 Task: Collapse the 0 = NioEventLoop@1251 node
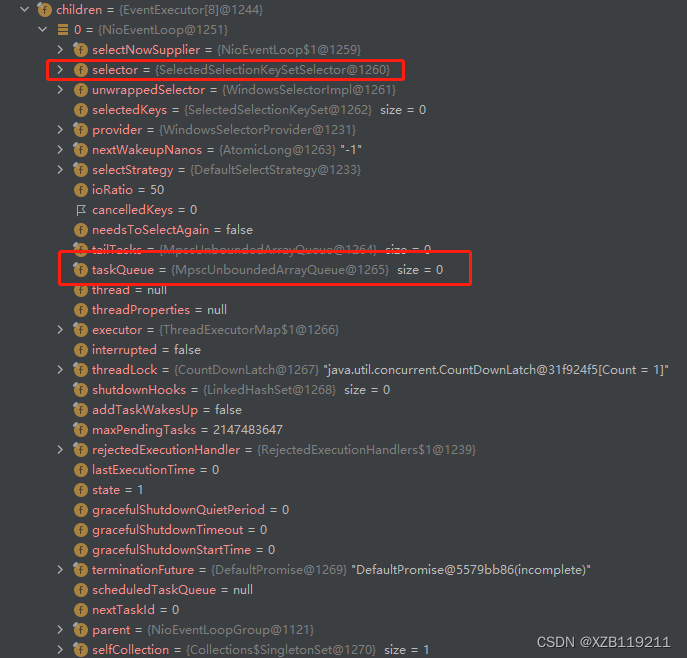click(43, 29)
